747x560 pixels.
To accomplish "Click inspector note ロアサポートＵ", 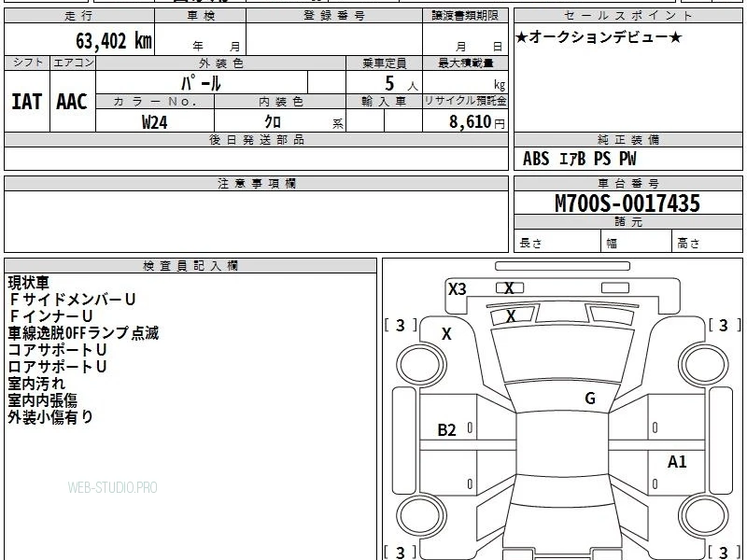I will click(57, 367).
